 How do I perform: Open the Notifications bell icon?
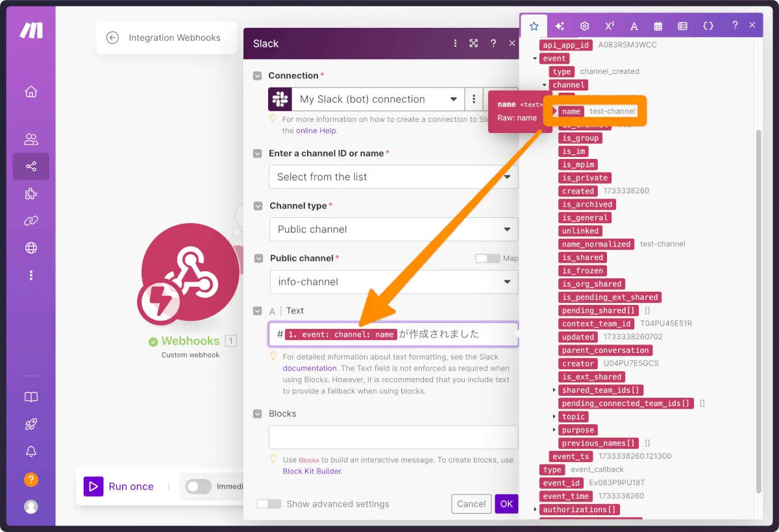tap(31, 452)
